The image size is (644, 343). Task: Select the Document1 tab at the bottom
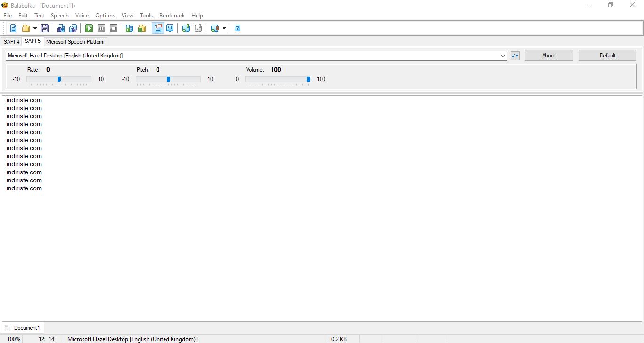coord(23,328)
